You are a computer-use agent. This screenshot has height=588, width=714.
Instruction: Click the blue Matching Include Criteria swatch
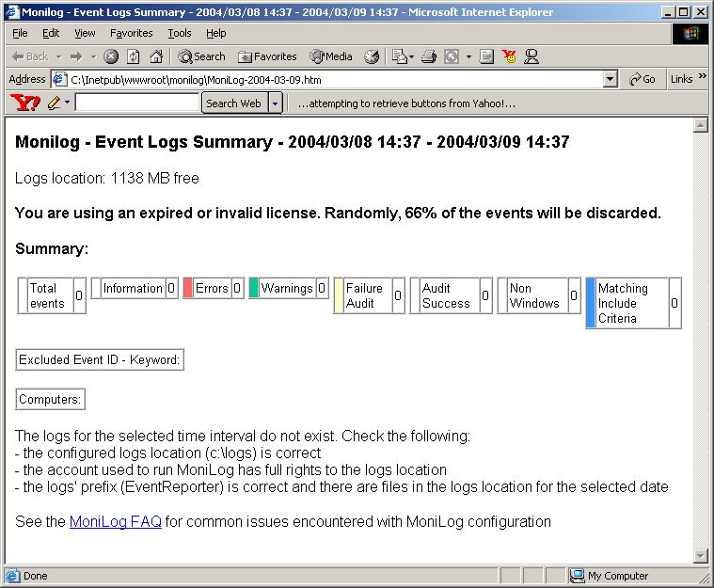tap(591, 303)
